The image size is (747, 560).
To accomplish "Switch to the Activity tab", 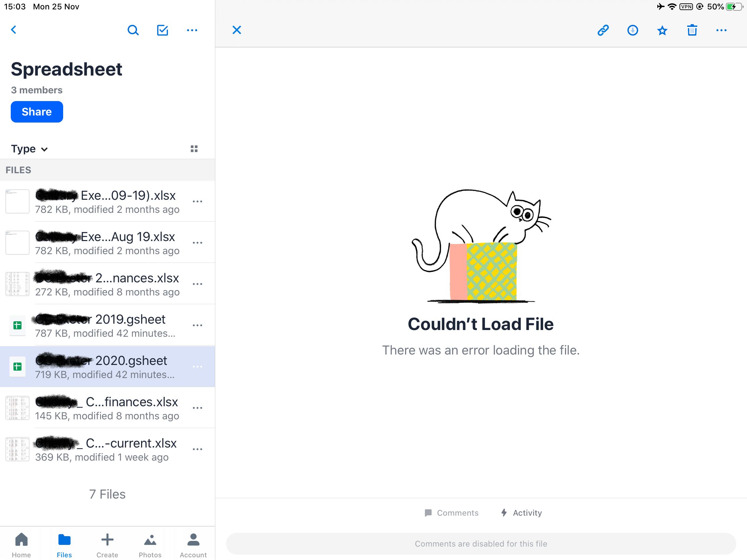I will click(521, 513).
